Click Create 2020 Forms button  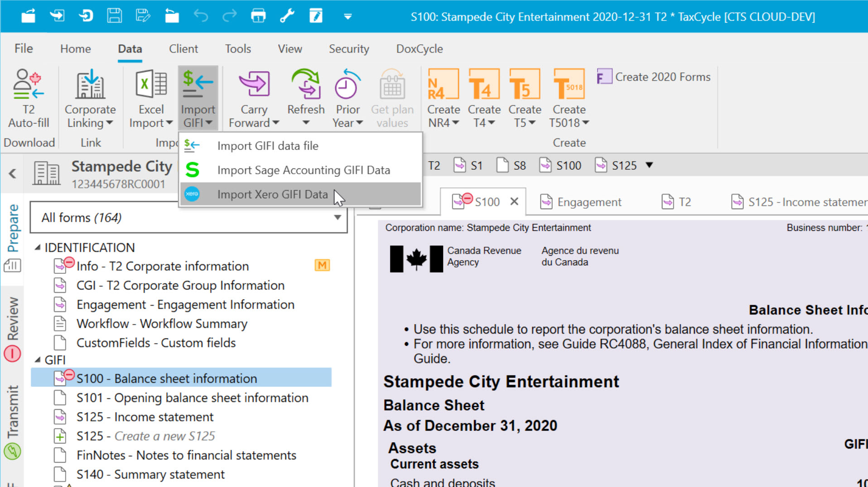pyautogui.click(x=654, y=77)
